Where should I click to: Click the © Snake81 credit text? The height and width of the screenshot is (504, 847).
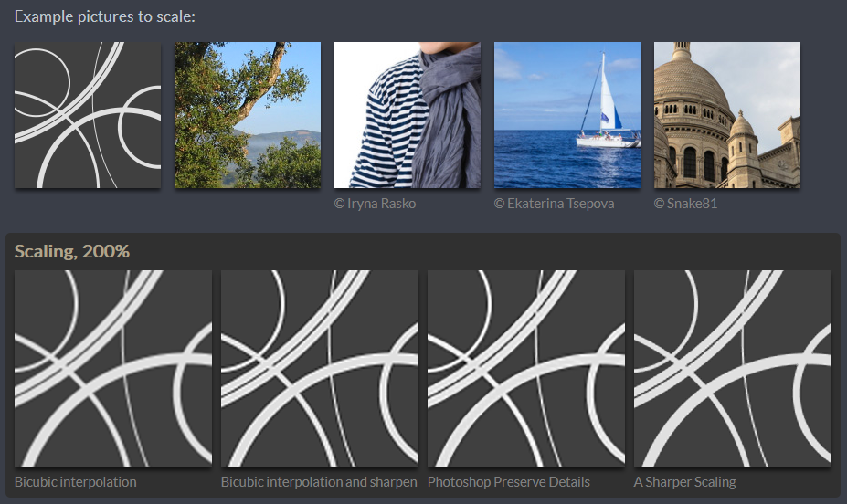click(685, 204)
